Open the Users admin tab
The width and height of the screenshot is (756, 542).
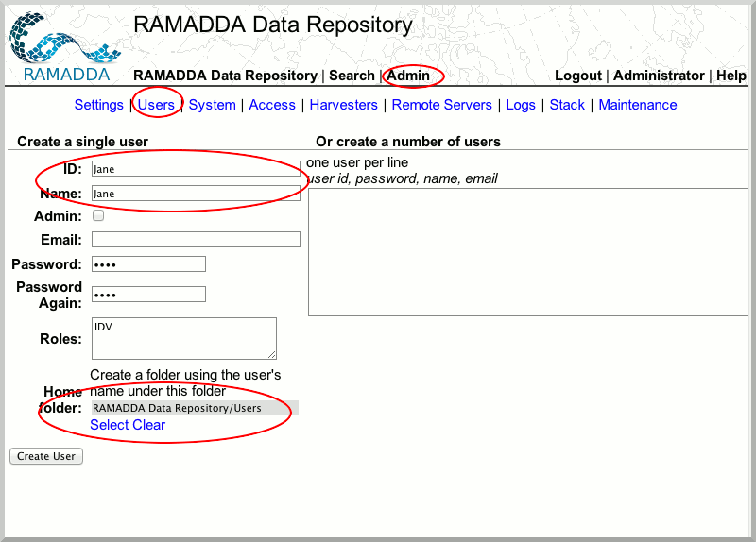click(156, 105)
